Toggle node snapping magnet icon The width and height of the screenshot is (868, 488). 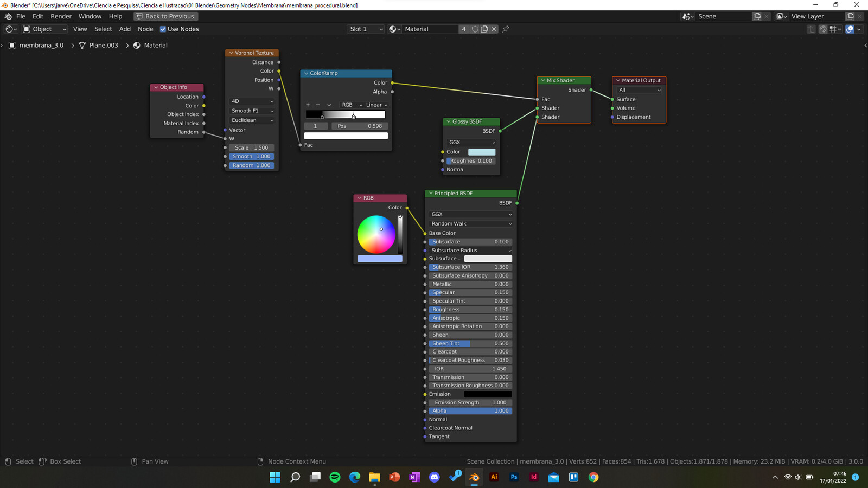tap(823, 29)
